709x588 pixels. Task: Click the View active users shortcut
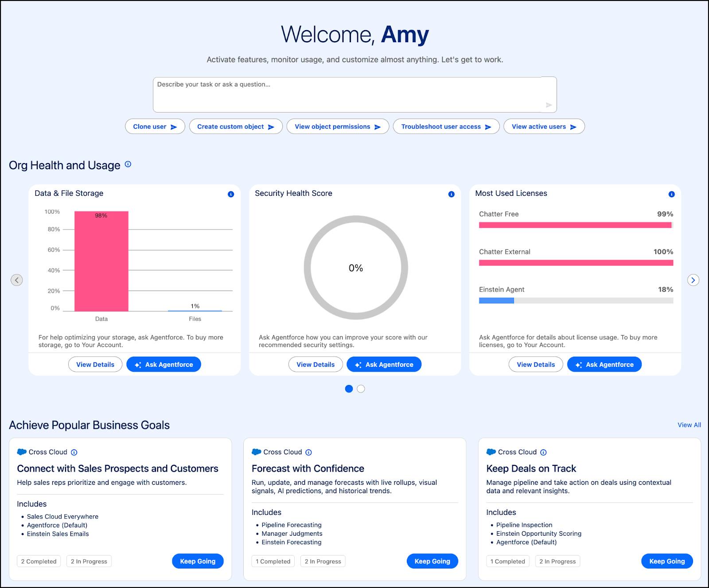(544, 126)
